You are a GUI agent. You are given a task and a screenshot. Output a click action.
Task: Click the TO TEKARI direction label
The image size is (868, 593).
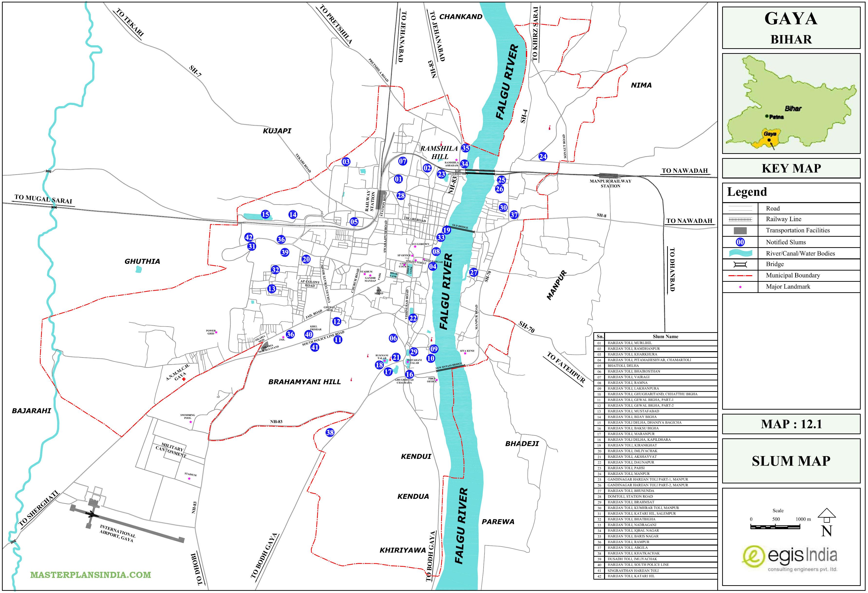pos(130,23)
